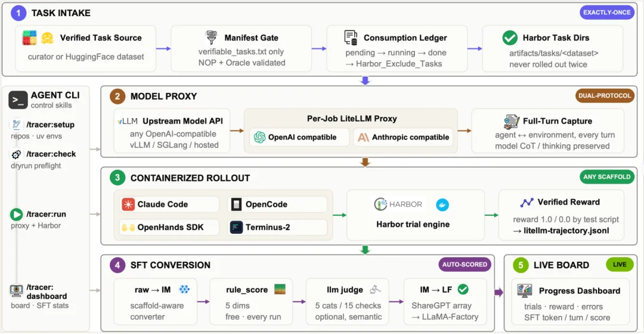Select the OpenAI compatible chip
This screenshot has height=334, width=644.
click(x=299, y=137)
